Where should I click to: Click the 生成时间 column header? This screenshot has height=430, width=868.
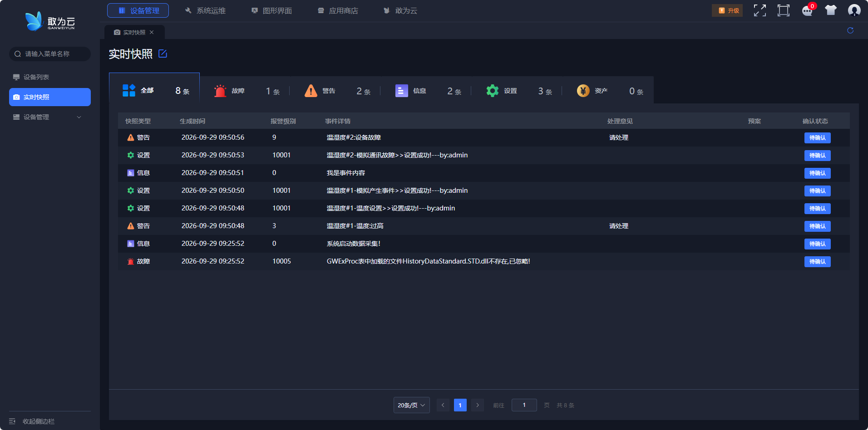192,121
